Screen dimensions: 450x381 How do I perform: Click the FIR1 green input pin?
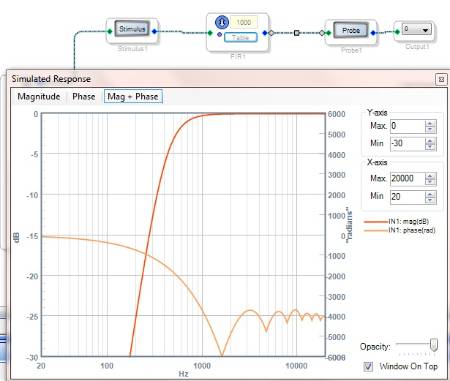[x=210, y=33]
